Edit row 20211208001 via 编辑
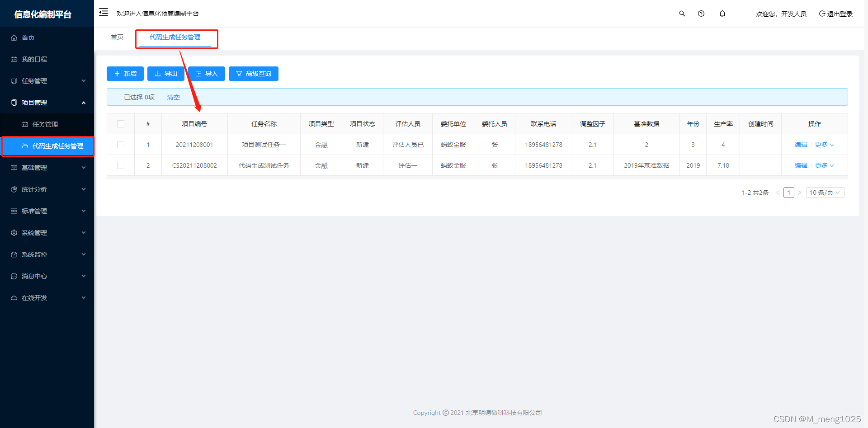Image resolution: width=868 pixels, height=428 pixels. click(x=801, y=145)
